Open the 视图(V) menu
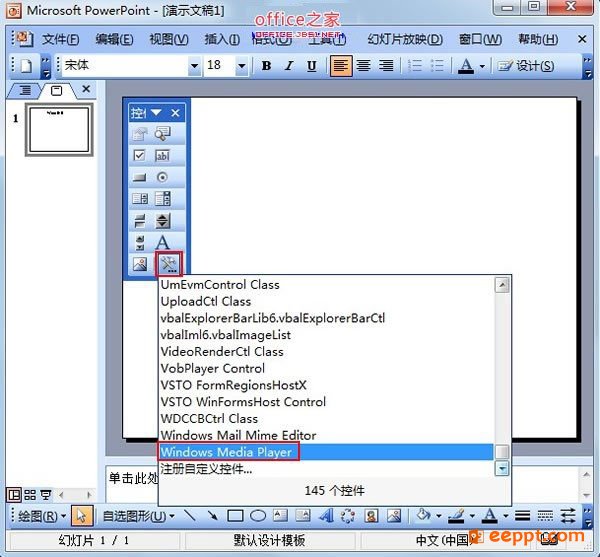Viewport: 600px width, 557px height. point(169,39)
